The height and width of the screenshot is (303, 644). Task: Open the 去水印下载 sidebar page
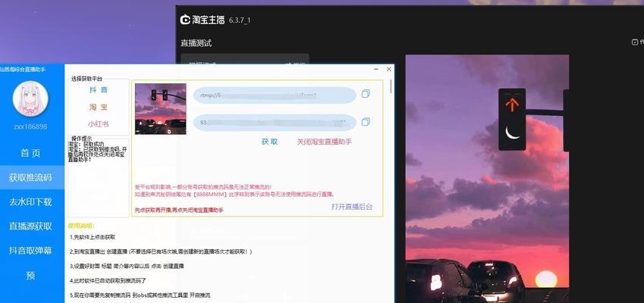(x=31, y=201)
